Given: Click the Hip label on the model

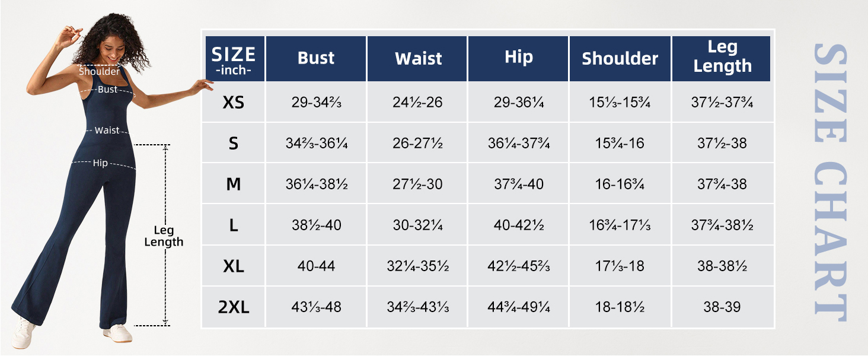Looking at the screenshot, I should click(x=100, y=163).
